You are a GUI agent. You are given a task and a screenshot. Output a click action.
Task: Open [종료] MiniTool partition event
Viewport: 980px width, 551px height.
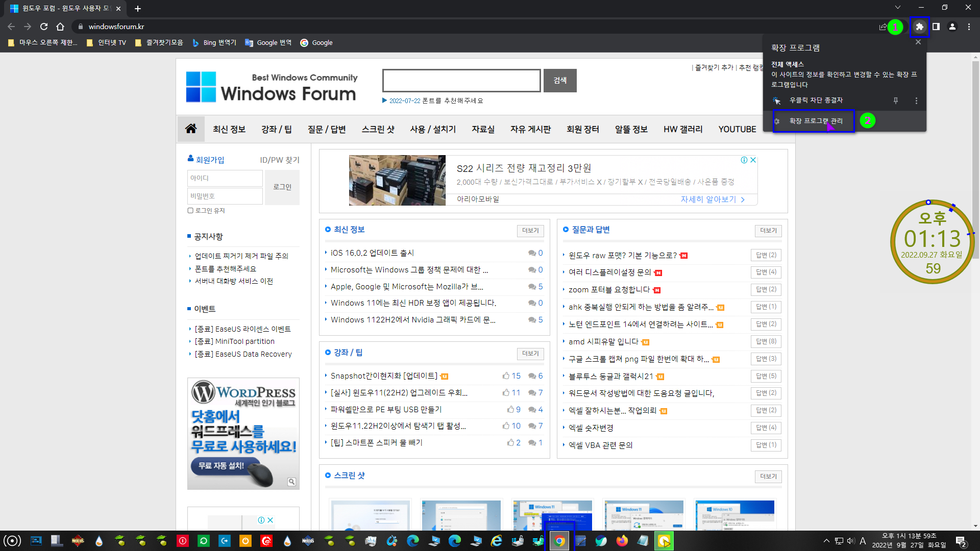[235, 341]
